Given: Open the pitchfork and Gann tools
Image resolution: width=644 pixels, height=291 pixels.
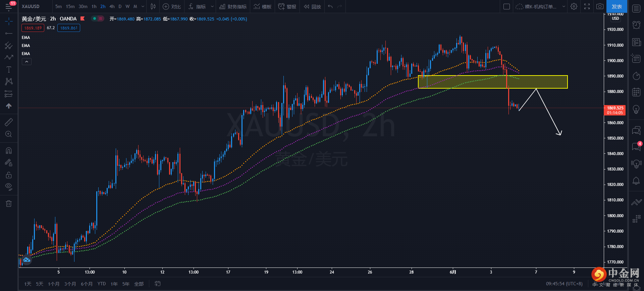Looking at the screenshot, I should click(x=9, y=45).
